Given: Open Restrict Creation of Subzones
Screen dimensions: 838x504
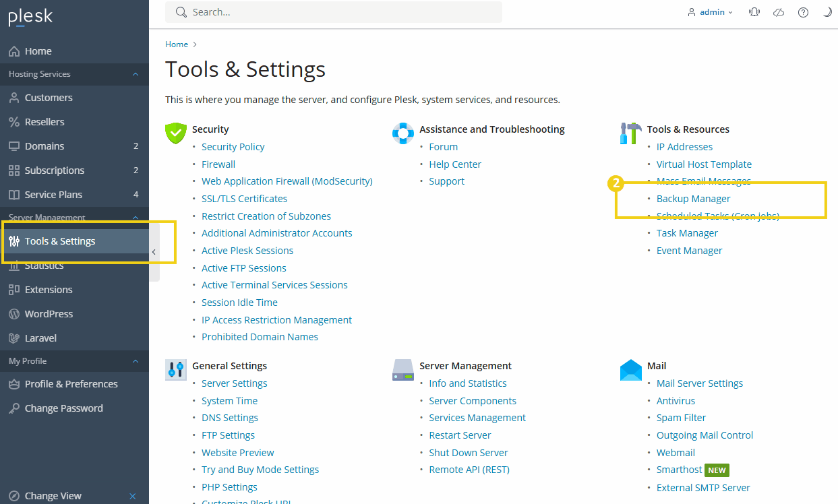Looking at the screenshot, I should [x=266, y=216].
